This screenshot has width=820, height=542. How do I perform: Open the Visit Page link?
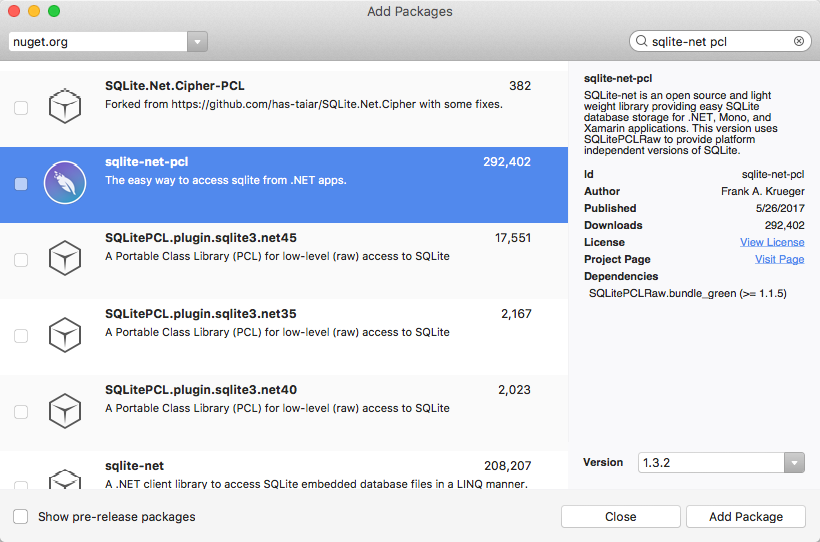pos(779,259)
